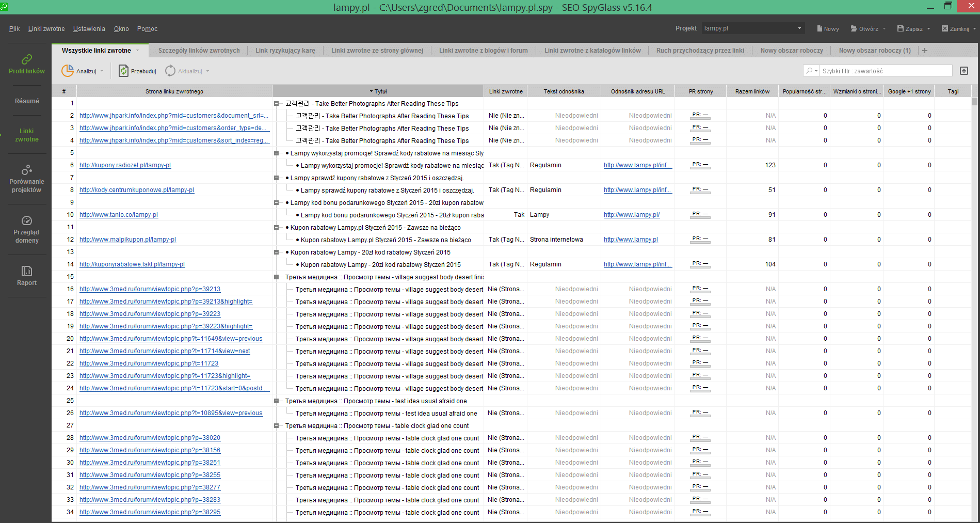Collapse the Kupon rabatowy Lampy.pl group row 11

click(277, 228)
